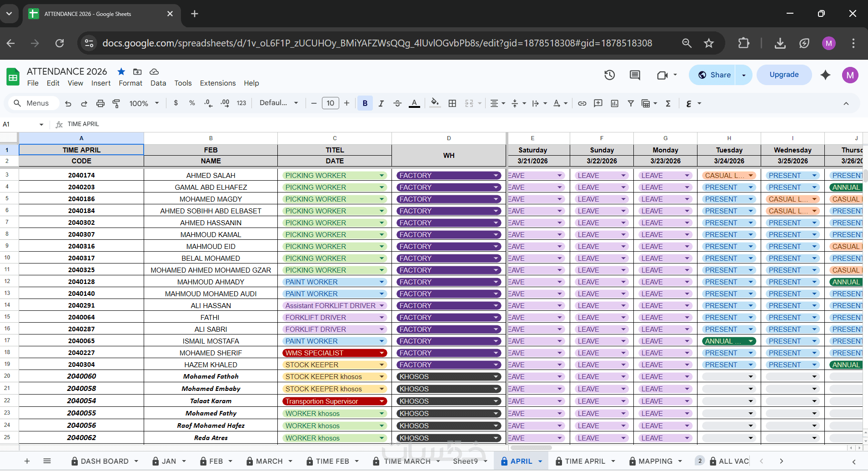Toggle Italic formatting button

pos(381,103)
